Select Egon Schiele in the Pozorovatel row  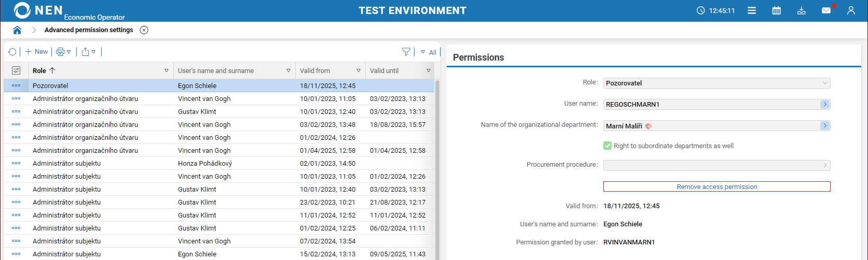click(197, 85)
